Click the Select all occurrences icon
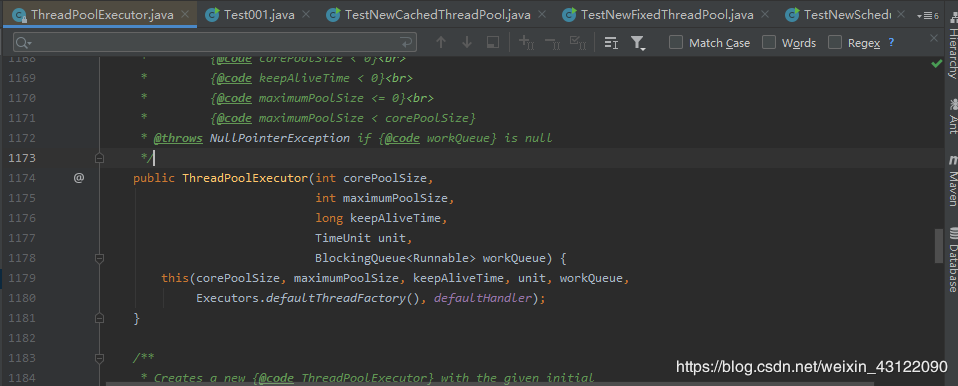Screen dimensions: 958x386 577,42
